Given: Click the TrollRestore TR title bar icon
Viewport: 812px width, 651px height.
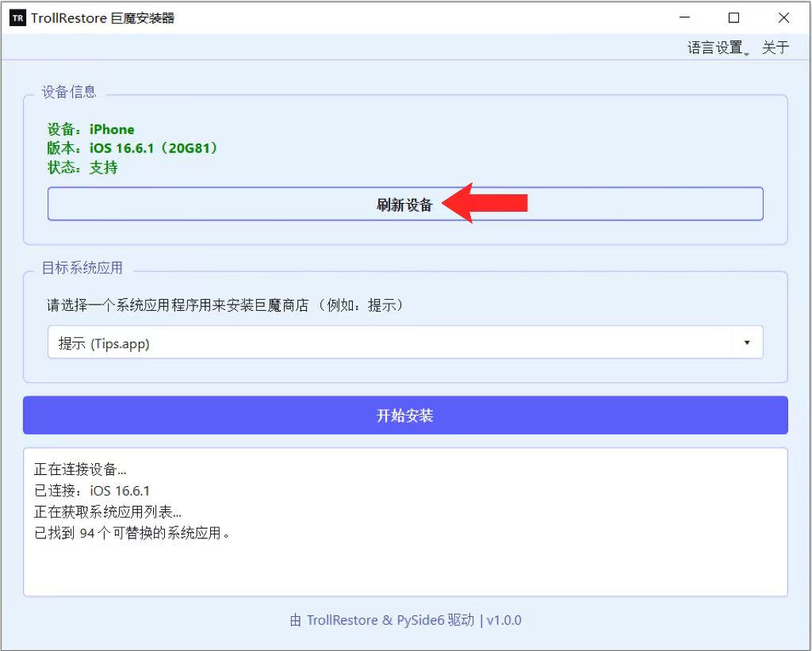Looking at the screenshot, I should coord(17,18).
